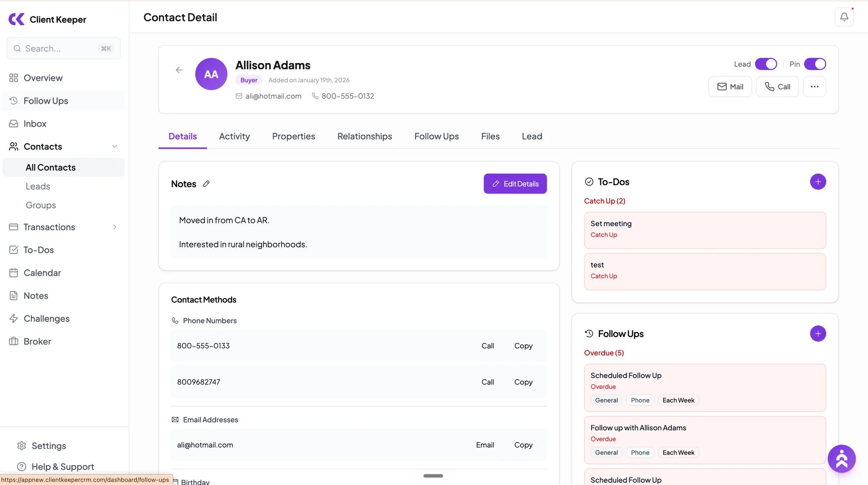The image size is (868, 485).
Task: Click the Inbox tray icon
Action: point(13,124)
